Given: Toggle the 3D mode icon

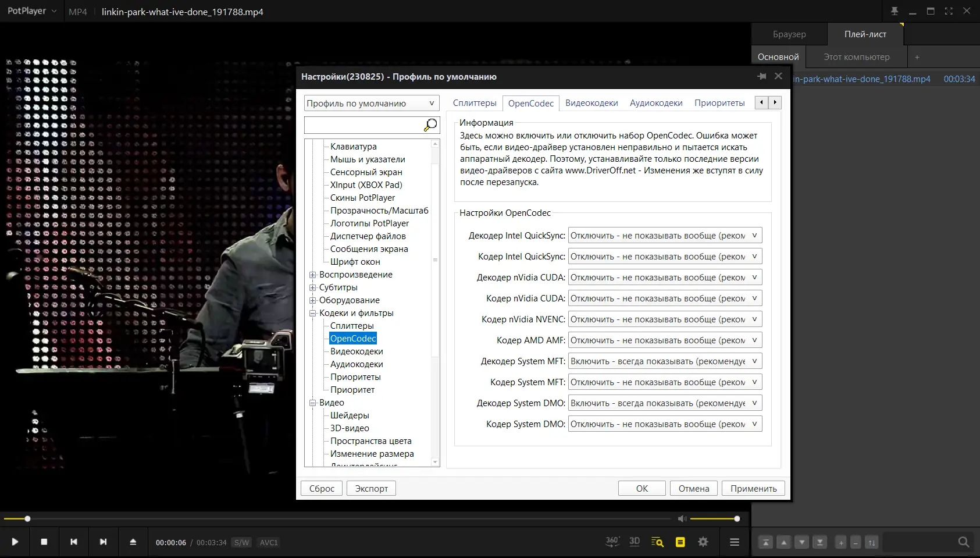Looking at the screenshot, I should pyautogui.click(x=635, y=542).
